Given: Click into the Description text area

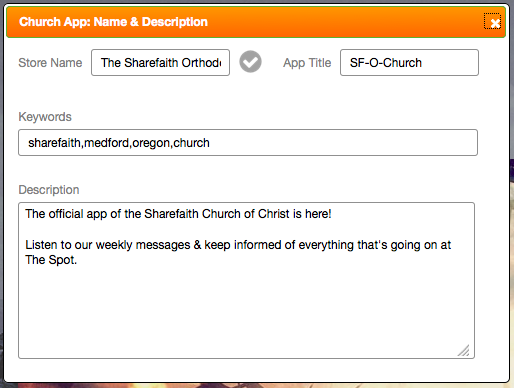Looking at the screenshot, I should [x=246, y=280].
